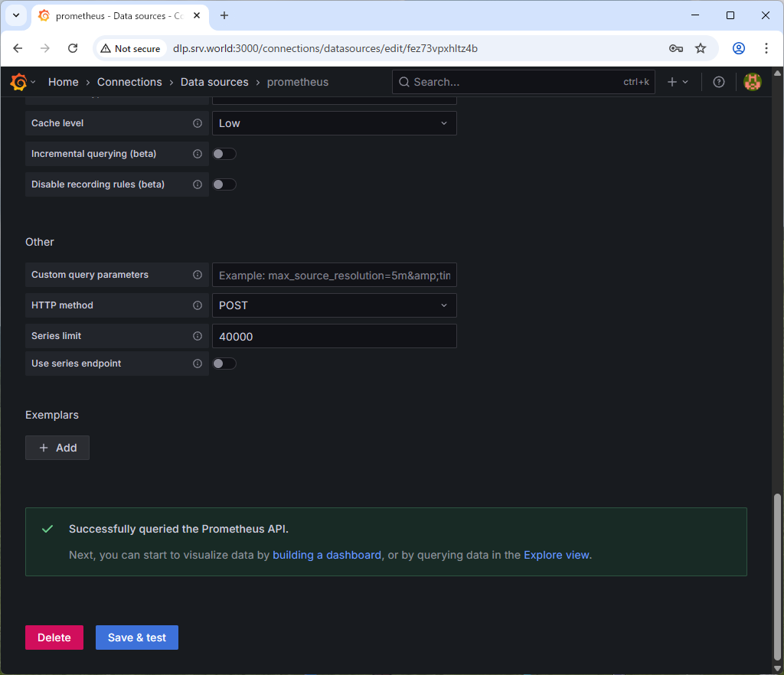Reload the page in browser
Image resolution: width=784 pixels, height=675 pixels.
[73, 48]
